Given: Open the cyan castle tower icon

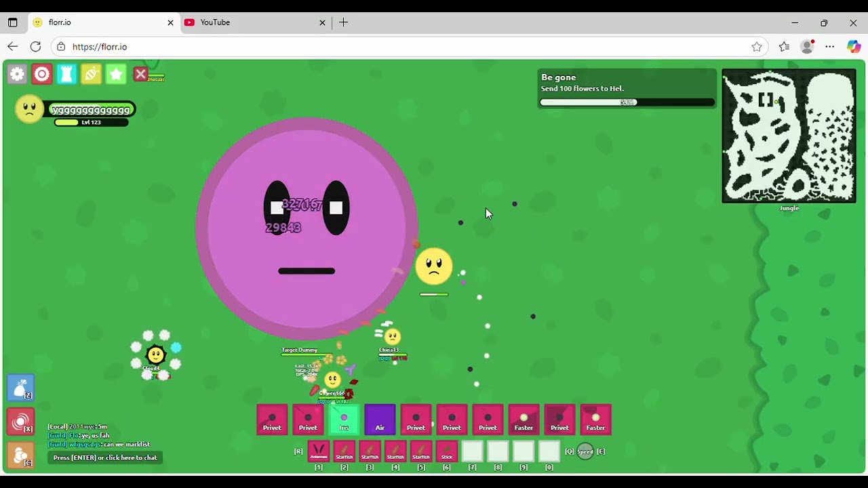Looking at the screenshot, I should pyautogui.click(x=66, y=74).
